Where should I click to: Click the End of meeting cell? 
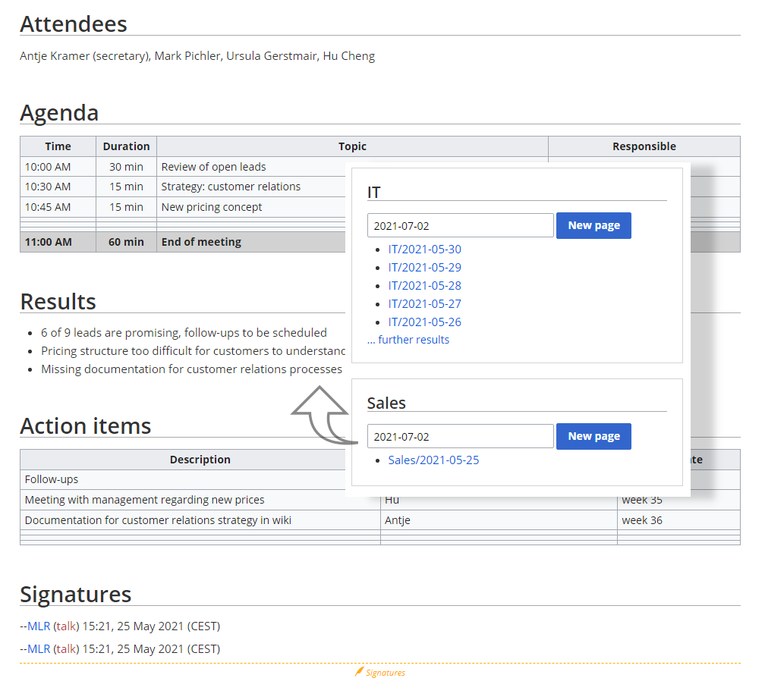tap(251, 242)
